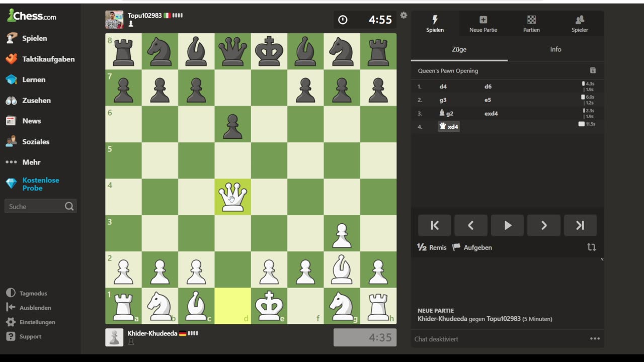Click the black knight on g8
Screen dimensions: 644x362
[342, 51]
